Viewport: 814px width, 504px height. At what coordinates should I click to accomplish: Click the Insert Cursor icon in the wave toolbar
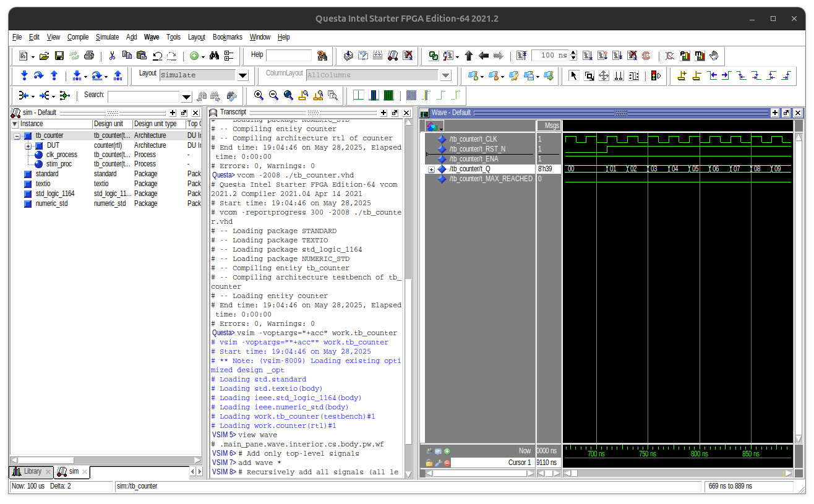coord(682,75)
